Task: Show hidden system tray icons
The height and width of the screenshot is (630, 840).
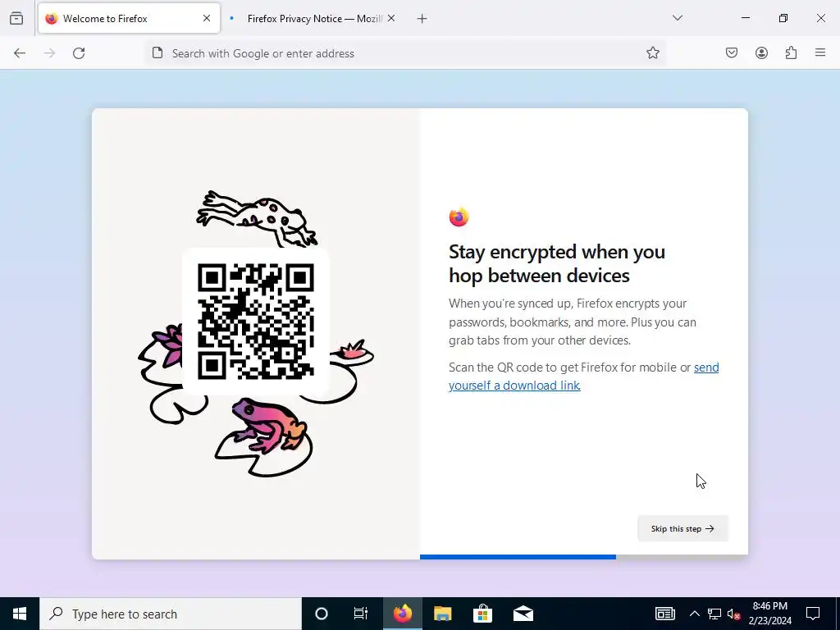Action: coord(694,614)
